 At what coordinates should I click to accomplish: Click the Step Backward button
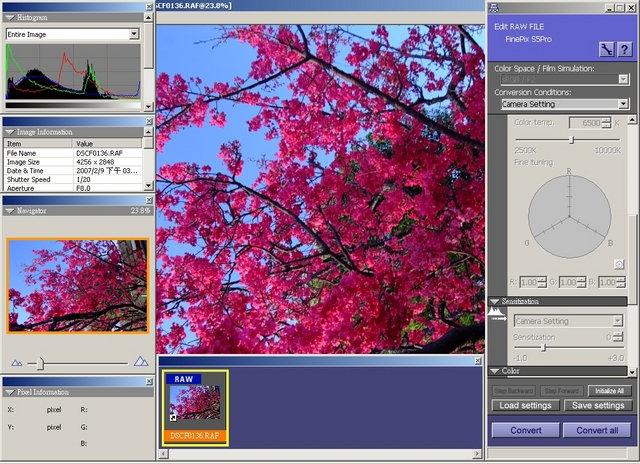514,391
